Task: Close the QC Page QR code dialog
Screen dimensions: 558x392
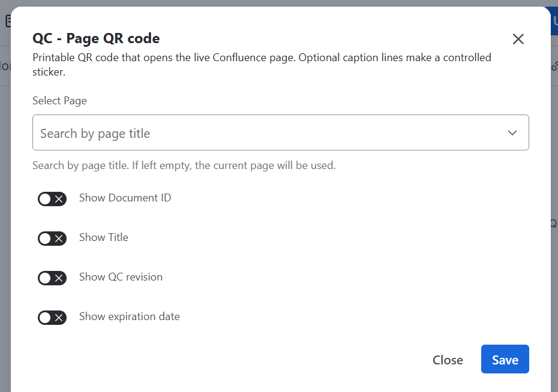Action: pyautogui.click(x=518, y=39)
